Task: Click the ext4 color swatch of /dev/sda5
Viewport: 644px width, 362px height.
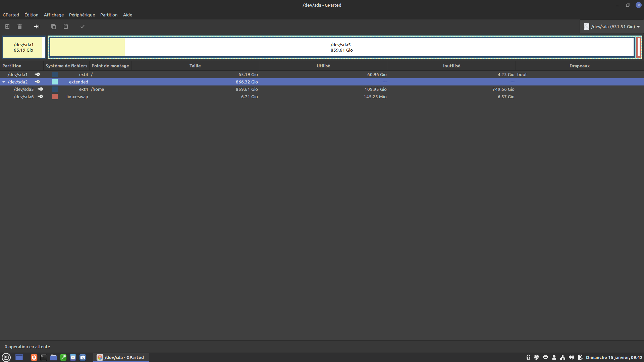Action: click(x=55, y=89)
